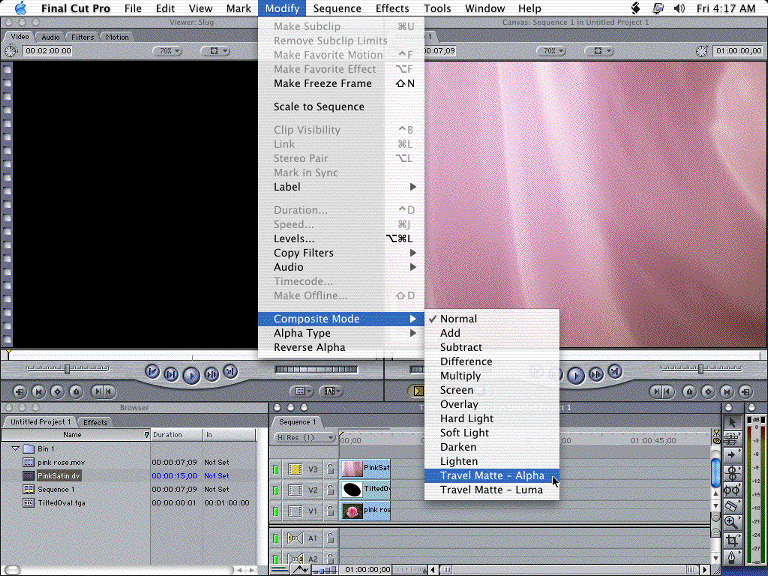Choose Travel Matte - Luma

click(x=492, y=490)
